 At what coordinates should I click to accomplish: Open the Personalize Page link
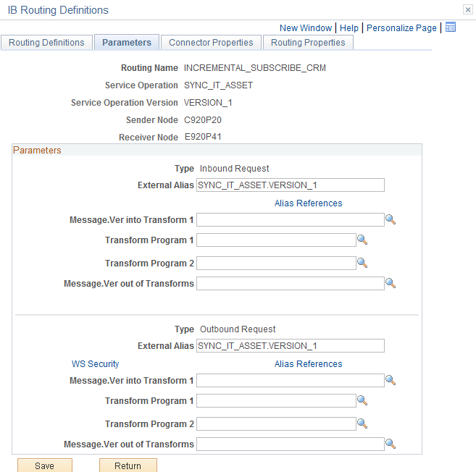pos(401,28)
